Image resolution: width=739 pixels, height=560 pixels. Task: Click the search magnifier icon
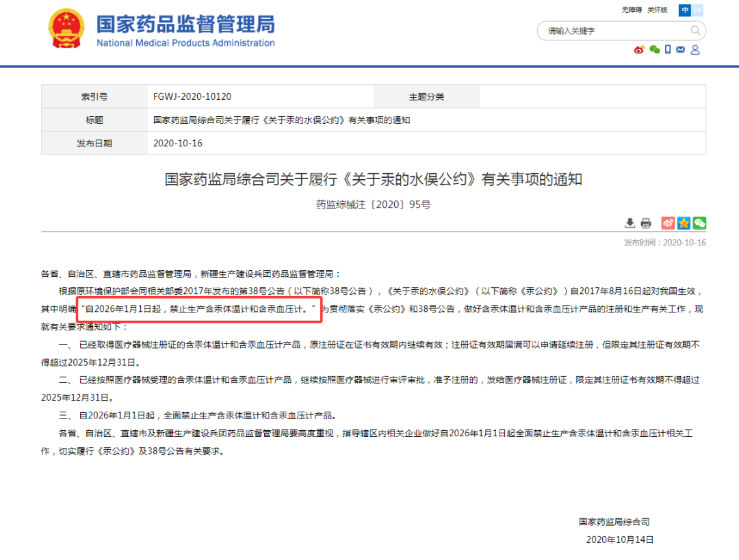pos(695,31)
